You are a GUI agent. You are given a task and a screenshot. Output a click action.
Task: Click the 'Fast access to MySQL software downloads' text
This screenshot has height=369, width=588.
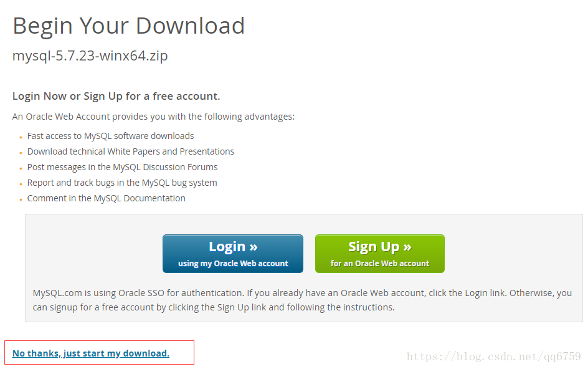[111, 136]
